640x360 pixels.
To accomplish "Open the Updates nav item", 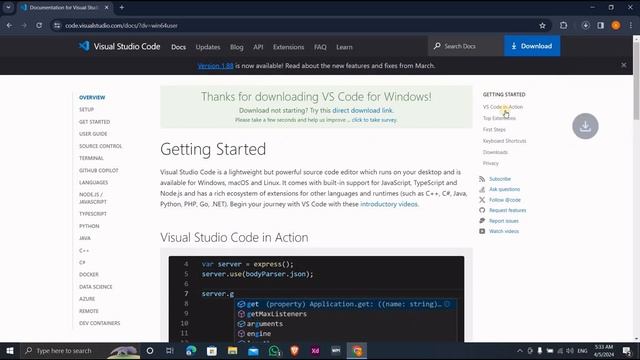I will (208, 47).
